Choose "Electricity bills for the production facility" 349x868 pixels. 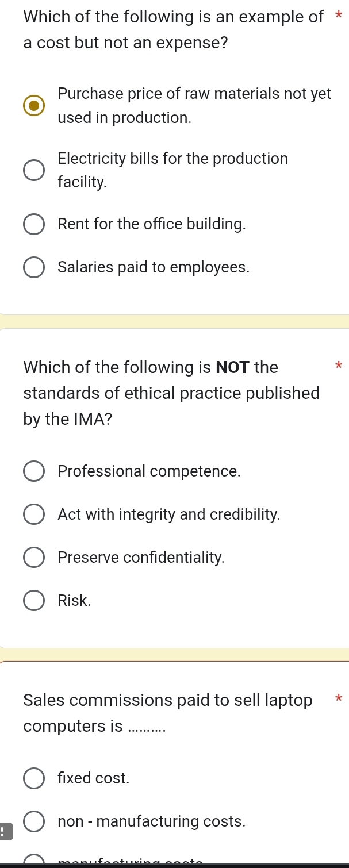pyautogui.click(x=34, y=170)
